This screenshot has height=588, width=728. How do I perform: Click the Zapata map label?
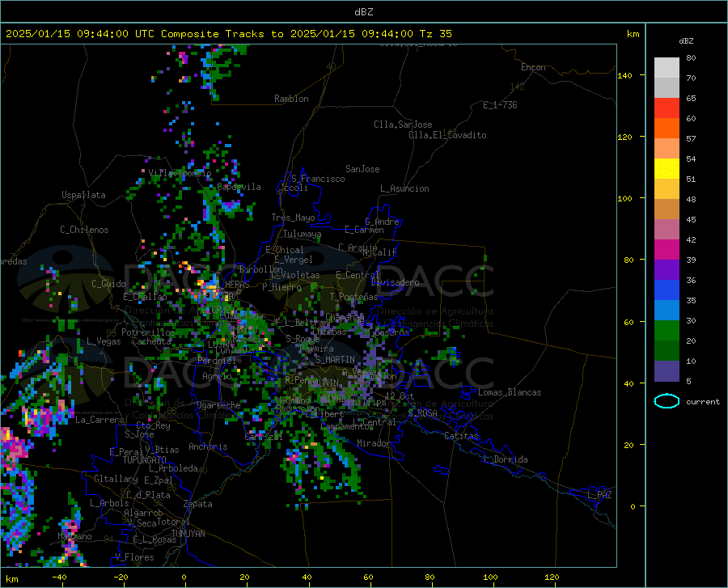pyautogui.click(x=198, y=504)
